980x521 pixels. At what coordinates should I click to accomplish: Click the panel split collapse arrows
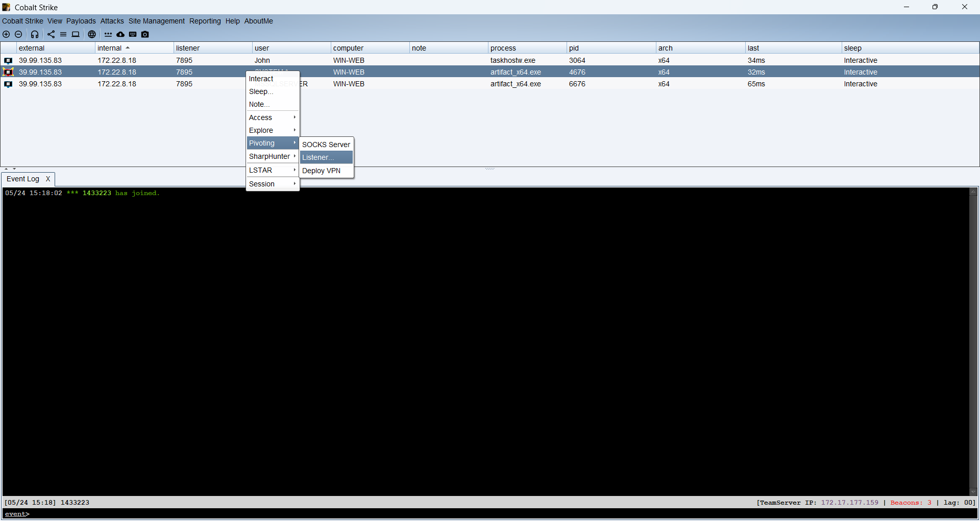[10, 169]
